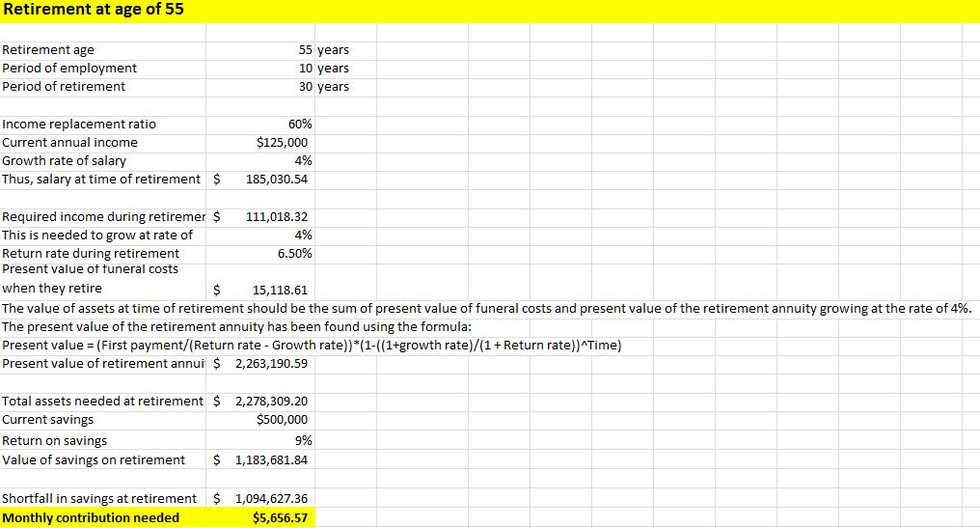Screen dimensions: 980x528
Task: Click the salary at retirement value 185,030.54
Action: (277, 179)
